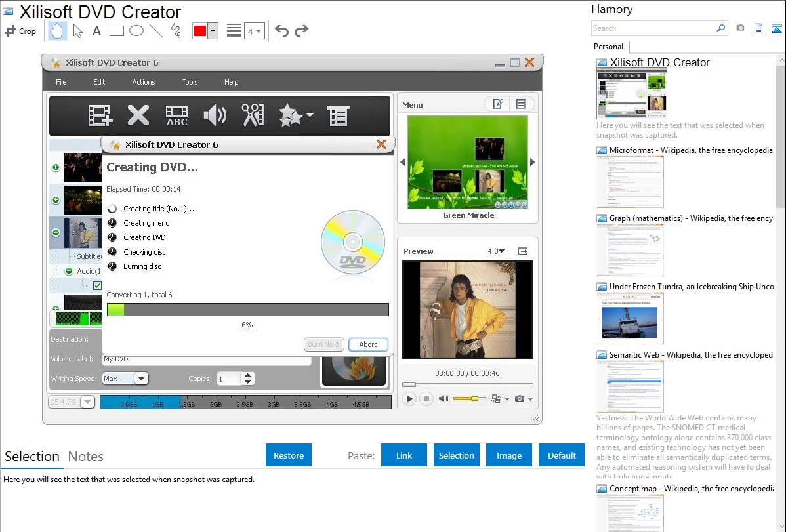This screenshot has height=532, width=786.
Task: Select the Crop tool
Action: 20,31
